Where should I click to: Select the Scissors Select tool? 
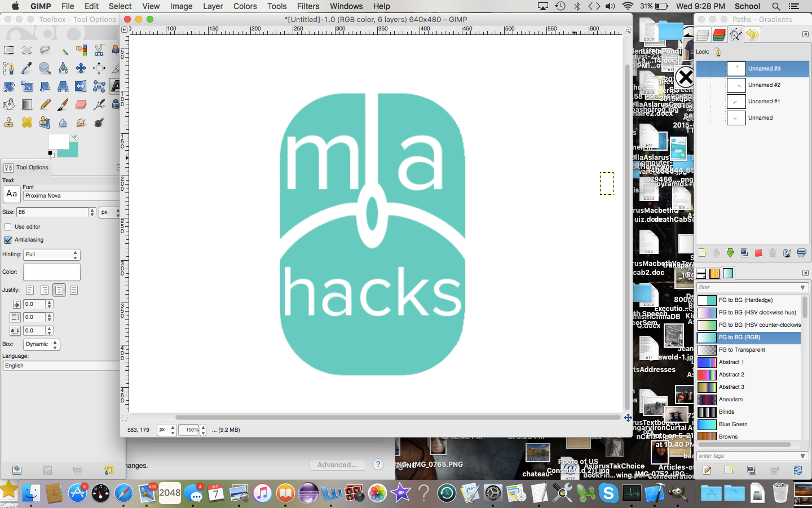pos(99,50)
